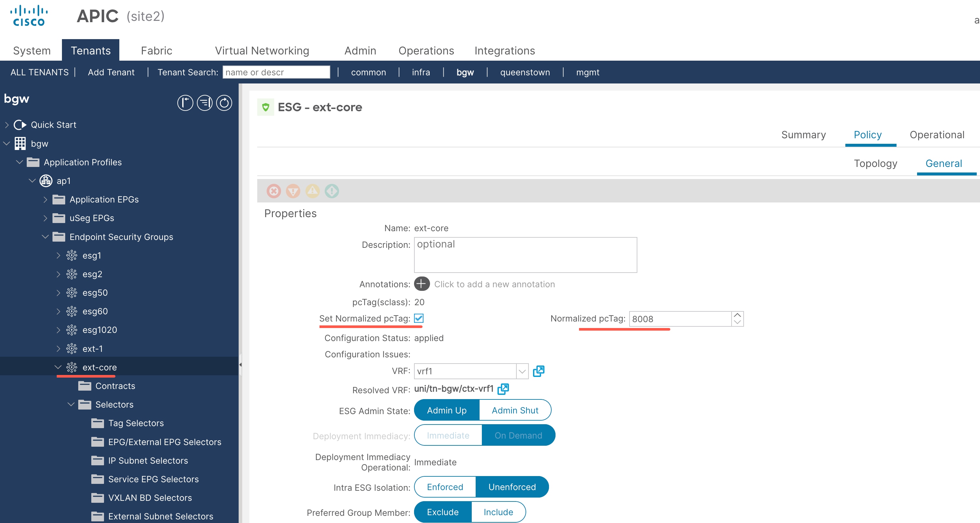Click the Normalized pcTag input field
The height and width of the screenshot is (523, 980).
coord(680,319)
